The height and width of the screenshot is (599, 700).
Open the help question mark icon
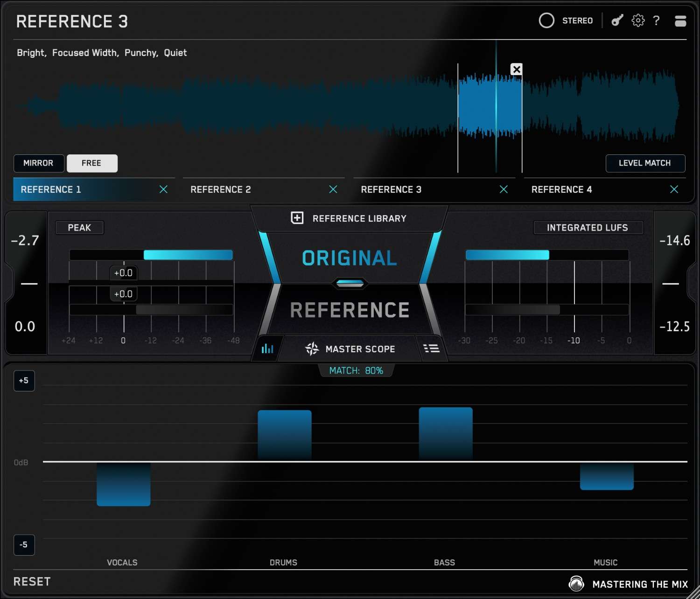tap(657, 21)
